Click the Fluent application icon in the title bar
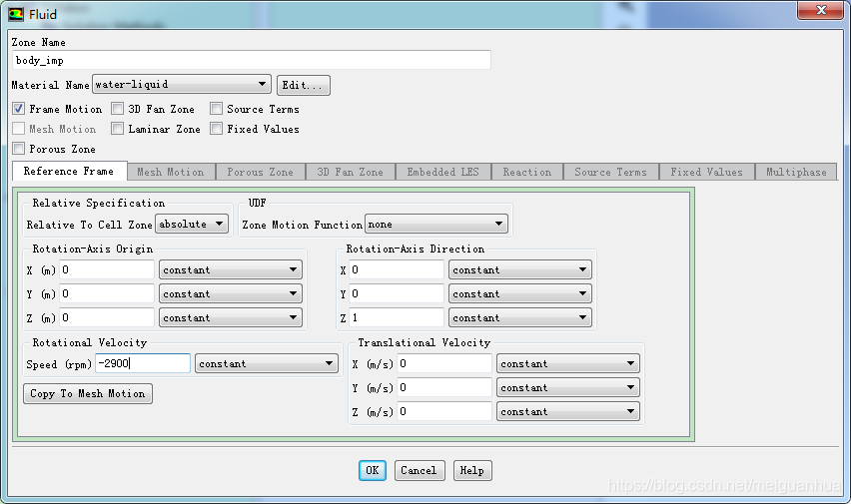Viewport: 851px width, 504px height. point(16,14)
